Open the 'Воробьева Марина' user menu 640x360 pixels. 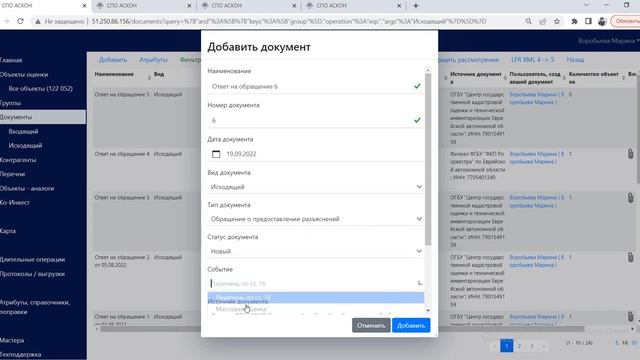608,41
